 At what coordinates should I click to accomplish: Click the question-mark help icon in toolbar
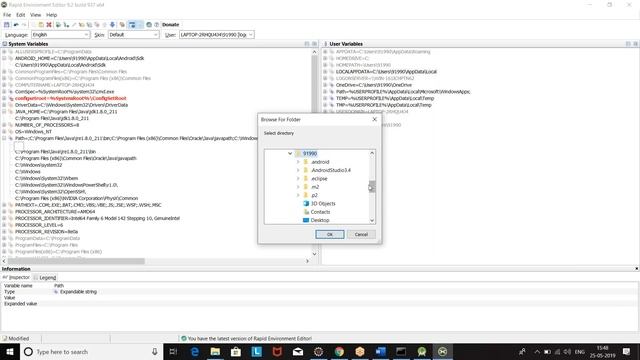coord(156,25)
